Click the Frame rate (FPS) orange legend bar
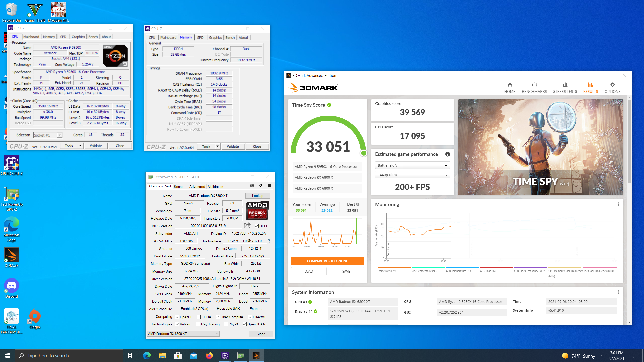 point(394,267)
